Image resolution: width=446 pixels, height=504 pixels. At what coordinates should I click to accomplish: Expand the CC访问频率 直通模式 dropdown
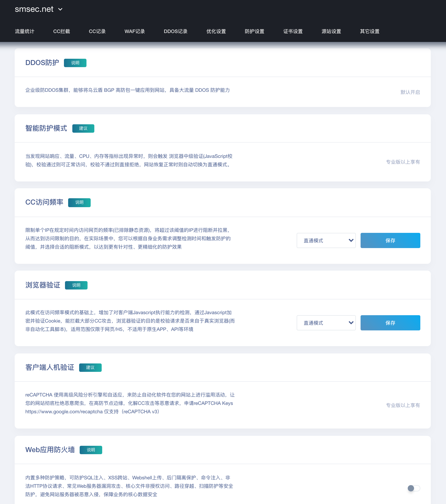click(326, 240)
